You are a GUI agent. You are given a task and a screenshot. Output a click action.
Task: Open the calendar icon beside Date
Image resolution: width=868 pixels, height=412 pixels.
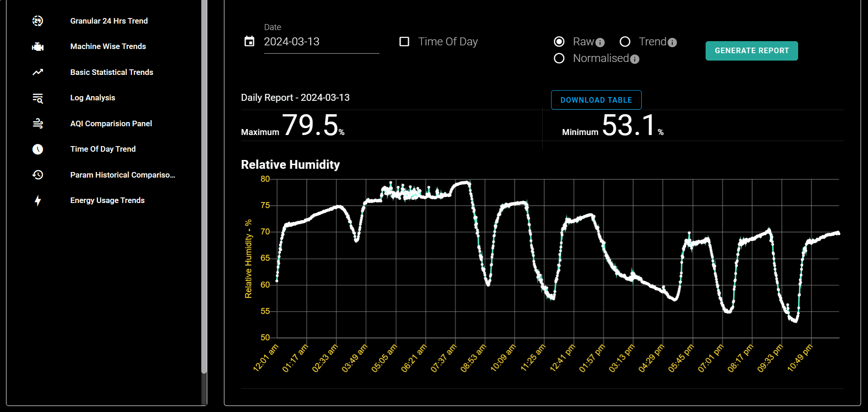249,42
